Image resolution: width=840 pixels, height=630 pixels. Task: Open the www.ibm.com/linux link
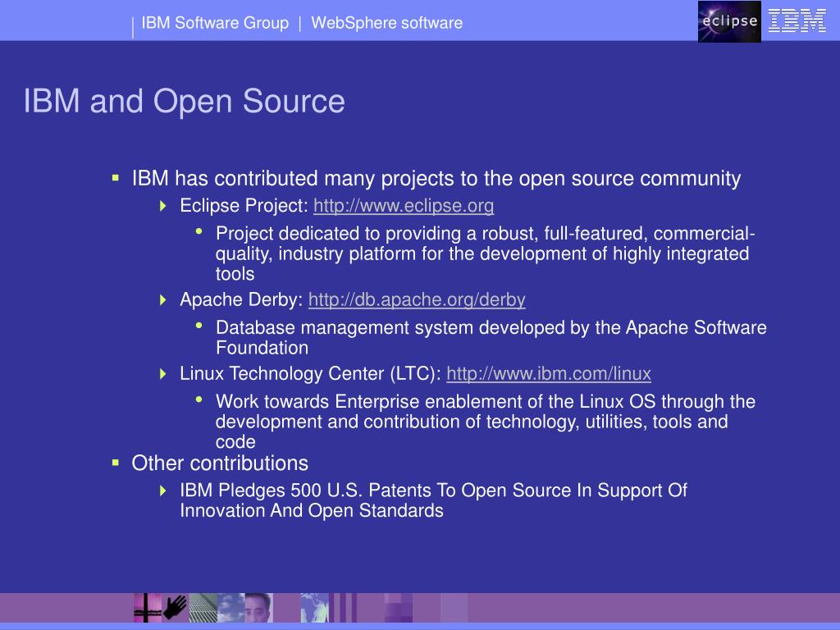(x=549, y=373)
